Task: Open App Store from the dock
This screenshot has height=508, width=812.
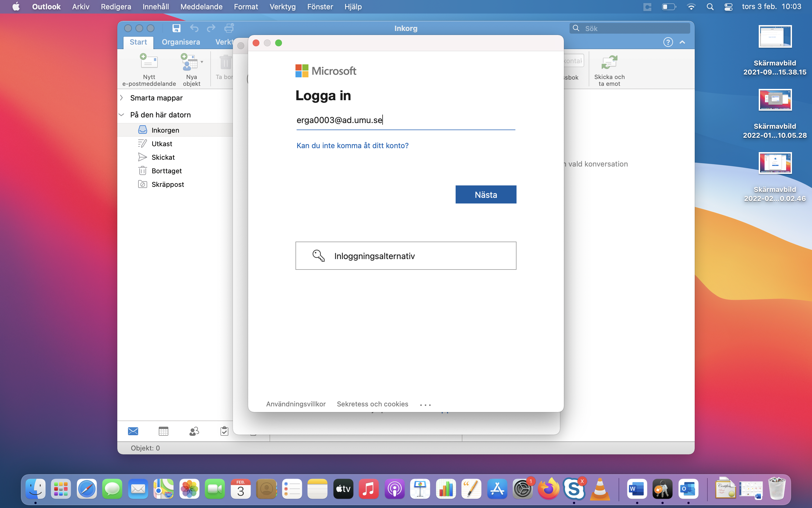Action: 497,489
